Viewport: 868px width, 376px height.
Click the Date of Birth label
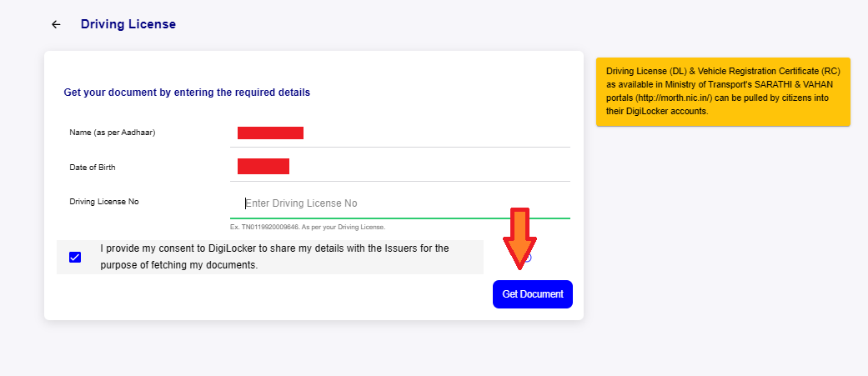click(92, 168)
